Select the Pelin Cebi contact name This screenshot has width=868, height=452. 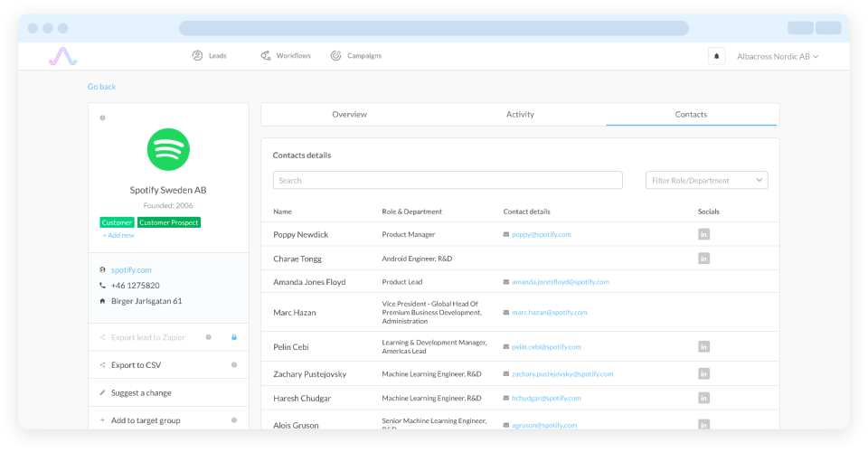tap(291, 347)
